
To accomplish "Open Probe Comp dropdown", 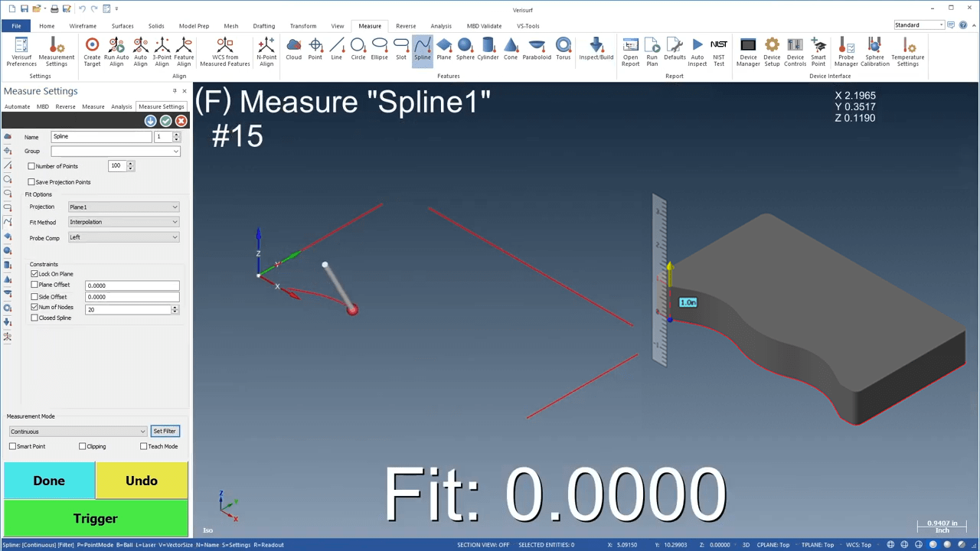I will (x=123, y=237).
